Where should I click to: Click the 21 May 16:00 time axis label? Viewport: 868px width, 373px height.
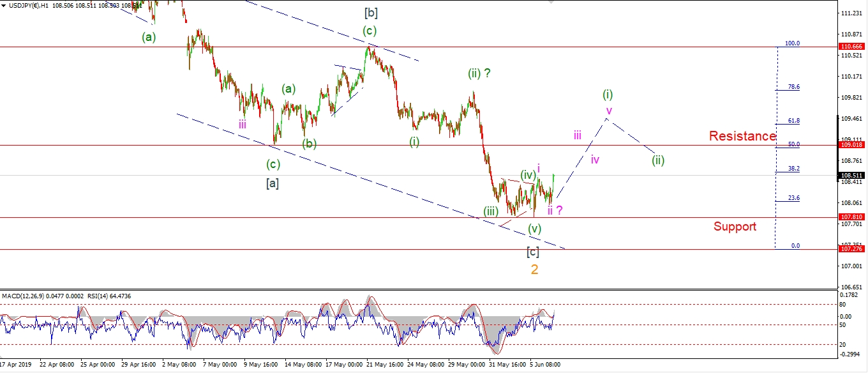pyautogui.click(x=385, y=365)
